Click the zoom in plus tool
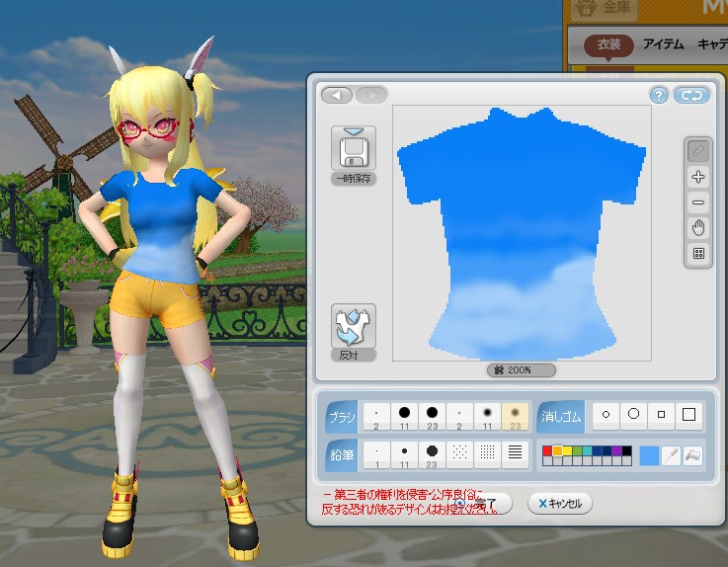Viewport: 728px width, 567px height. point(698,177)
